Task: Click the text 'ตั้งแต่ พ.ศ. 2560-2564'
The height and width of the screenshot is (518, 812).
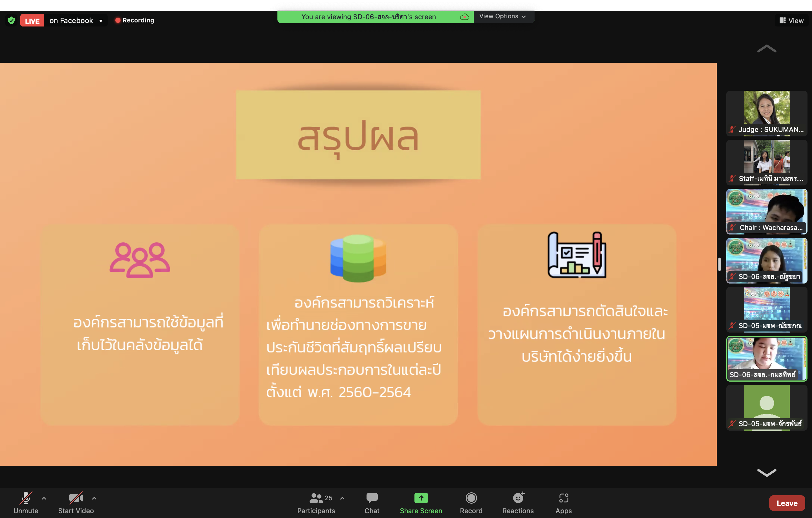Action: pos(339,392)
